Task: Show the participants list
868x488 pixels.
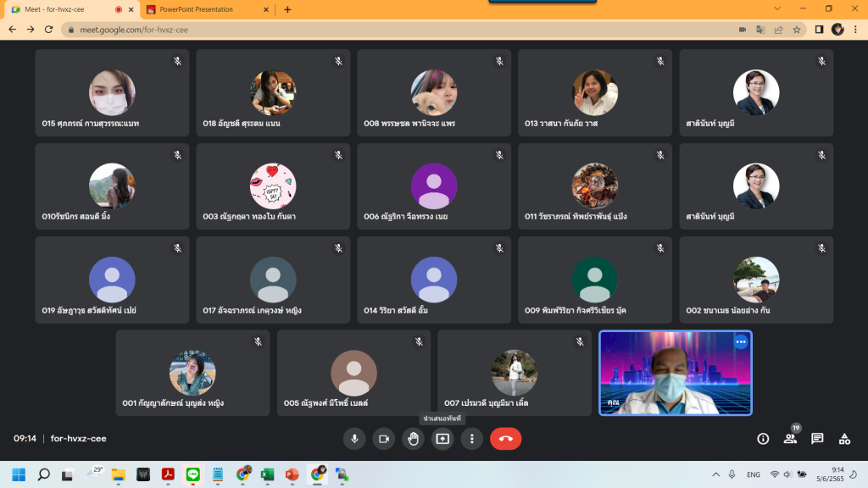Action: tap(790, 439)
